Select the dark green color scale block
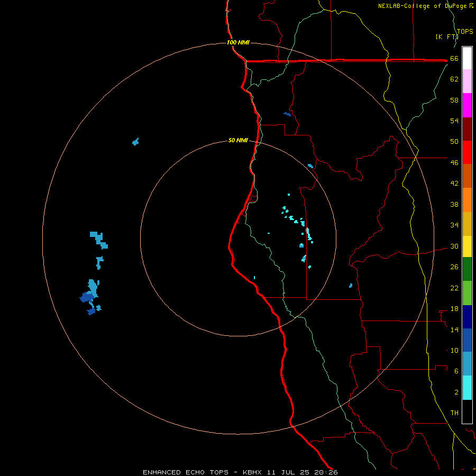 (x=467, y=269)
